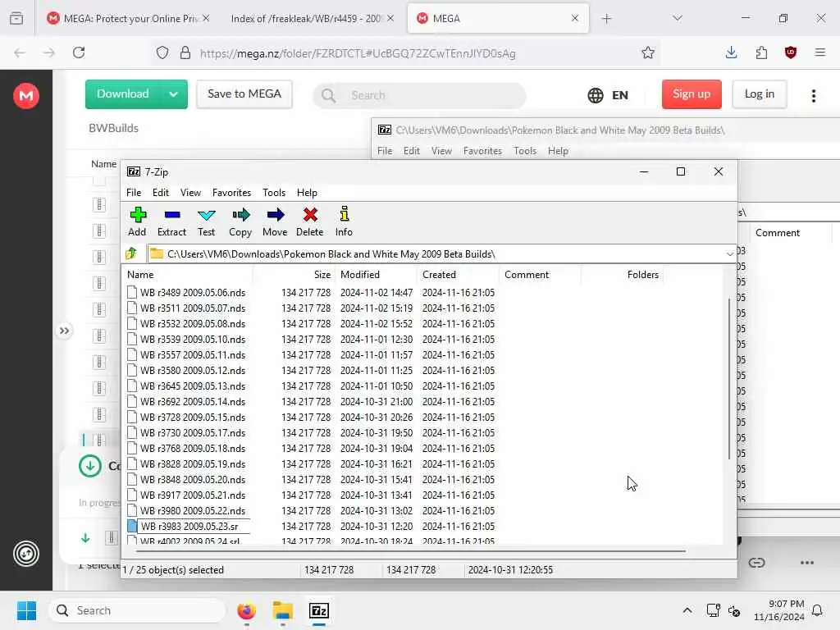The image size is (840, 630).
Task: Open Info from the 7-Zip toolbar
Action: pos(344,221)
